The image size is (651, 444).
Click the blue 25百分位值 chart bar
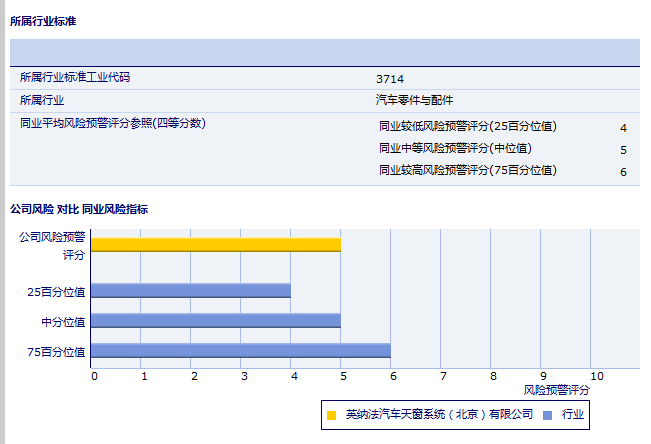[190, 291]
